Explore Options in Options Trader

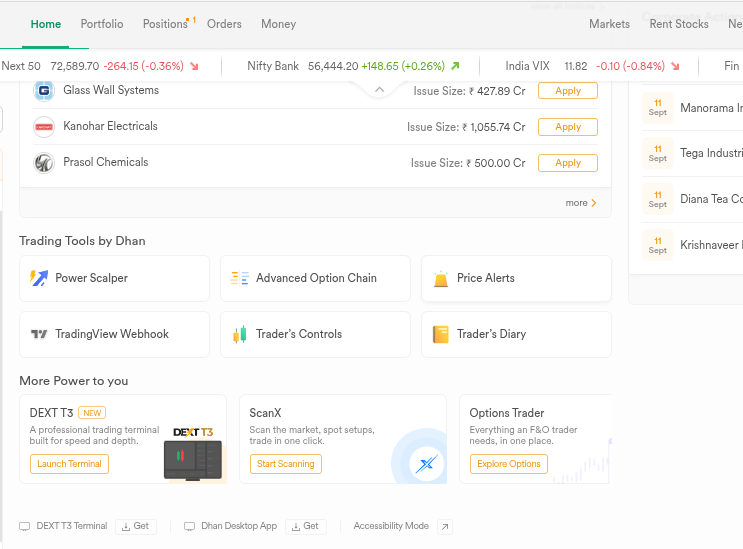pos(509,464)
